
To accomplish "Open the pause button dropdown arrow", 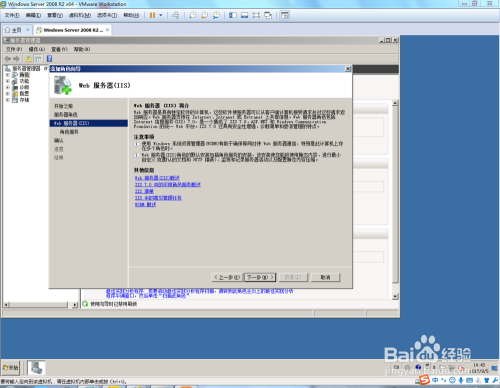I will coord(161,15).
